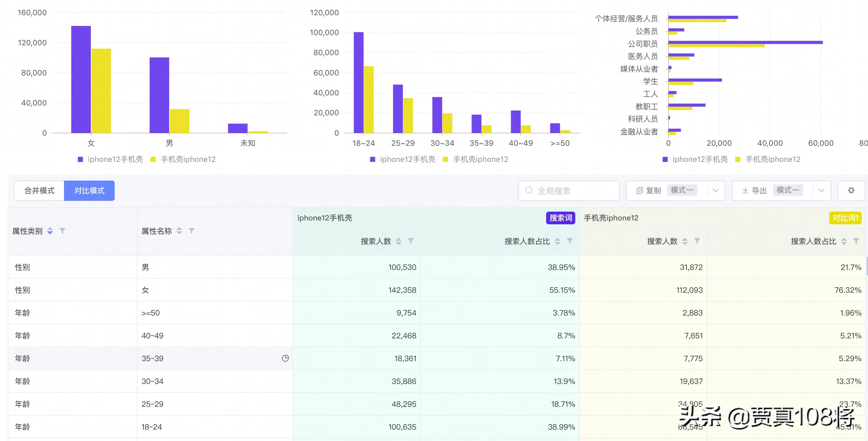Click the pie chart icon in the 35~39 row
The width and height of the screenshot is (868, 441).
point(286,358)
